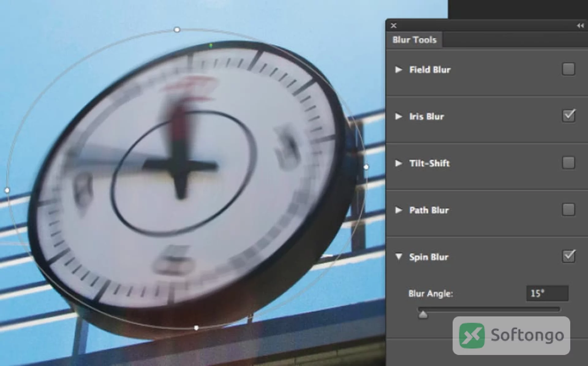Expand the Path Blur section
588x366 pixels.
point(398,210)
